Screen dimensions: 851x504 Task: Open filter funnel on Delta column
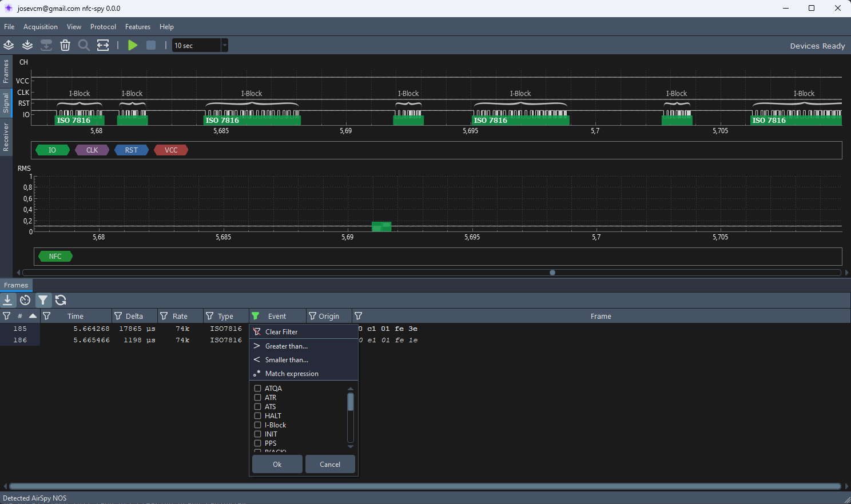pyautogui.click(x=118, y=316)
